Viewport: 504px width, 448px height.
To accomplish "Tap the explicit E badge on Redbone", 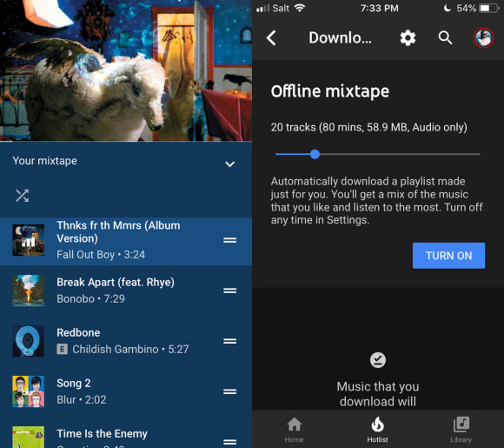I will [62, 349].
